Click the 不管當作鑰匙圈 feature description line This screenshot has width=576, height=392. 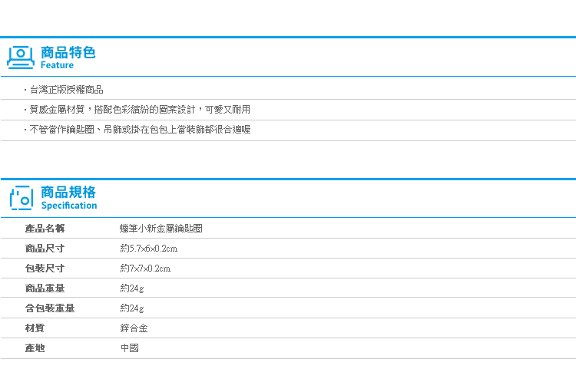(140, 130)
